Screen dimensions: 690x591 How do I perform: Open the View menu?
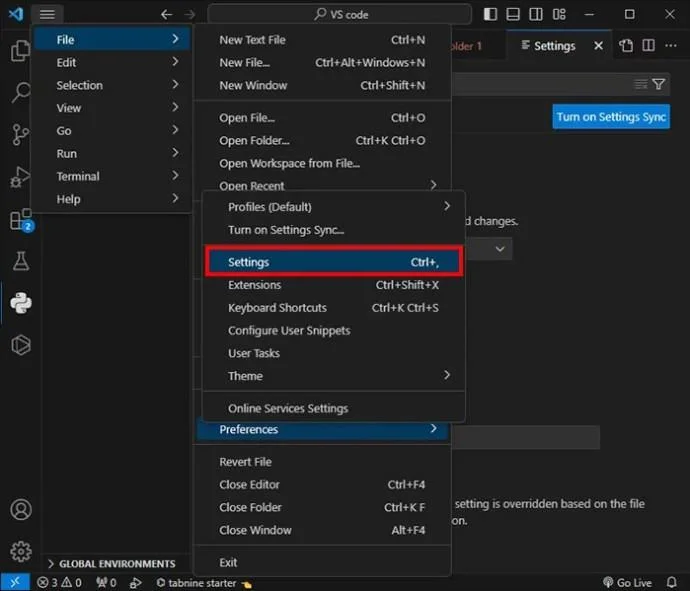click(x=113, y=108)
